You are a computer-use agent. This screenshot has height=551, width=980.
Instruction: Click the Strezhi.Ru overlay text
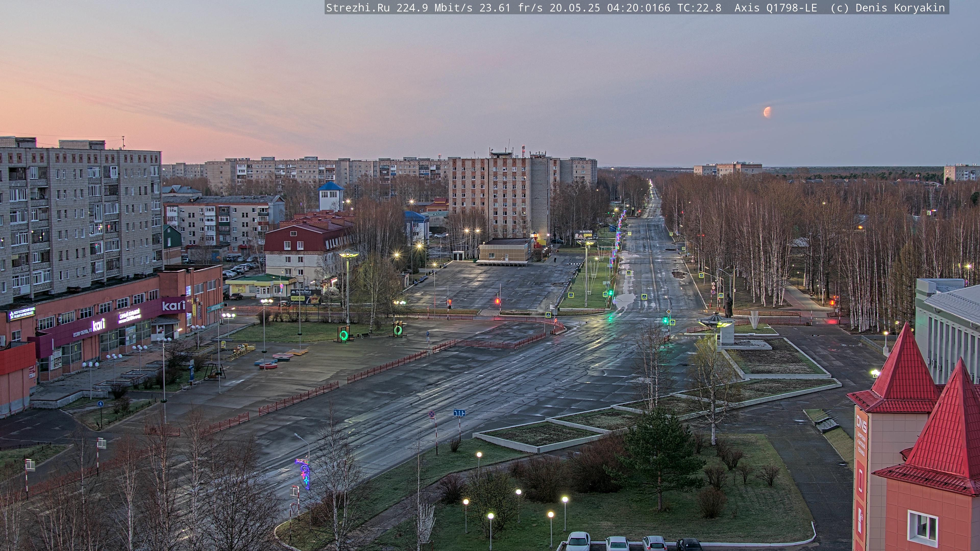358,8
